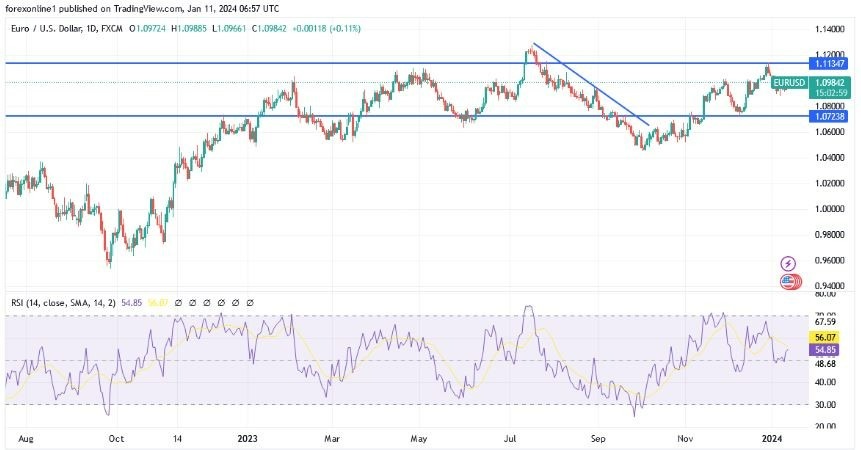
Task: Click the 1.00000 price axis label
Action: pyautogui.click(x=830, y=209)
